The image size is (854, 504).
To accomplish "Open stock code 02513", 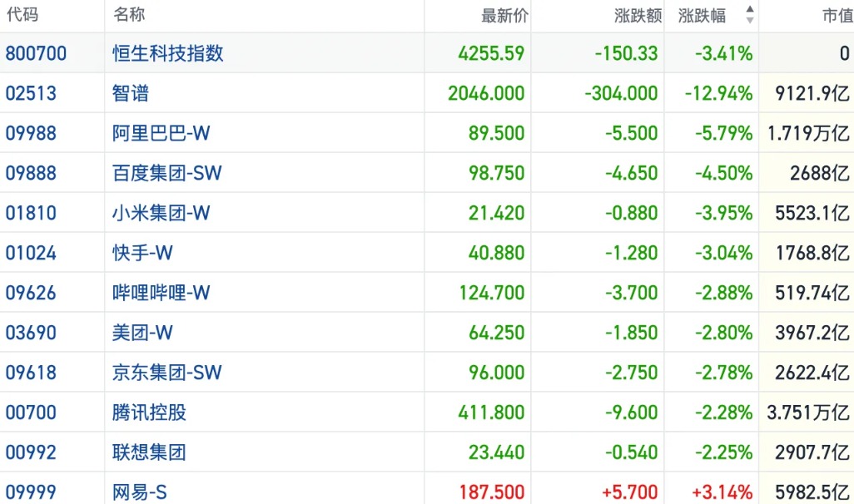I will [31, 93].
